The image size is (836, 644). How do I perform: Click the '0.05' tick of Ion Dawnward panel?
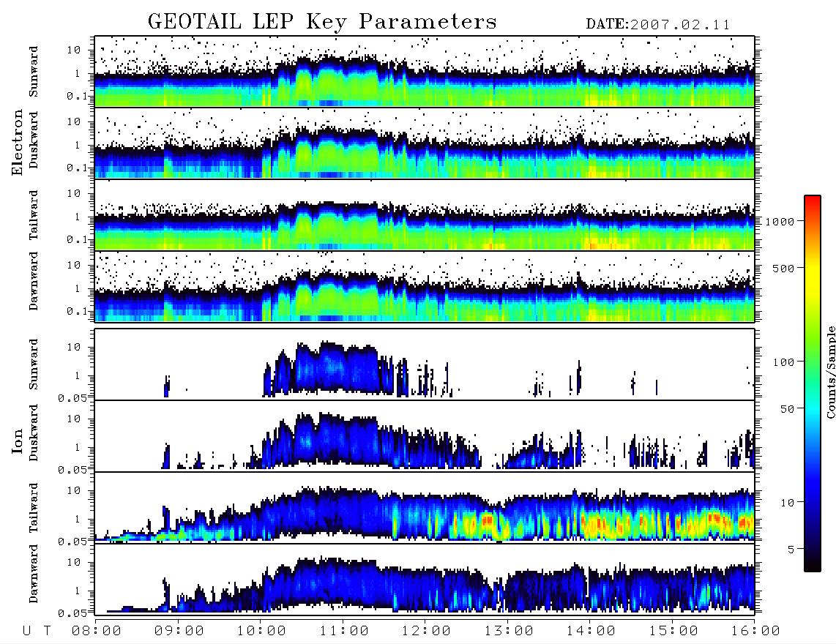72,613
